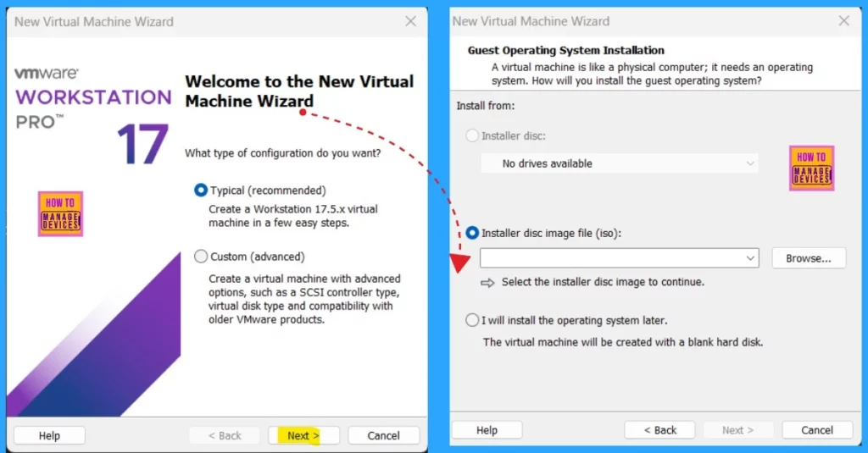Screen dimensions: 868x453
Task: Select I will install the operating system later
Action: coord(471,320)
